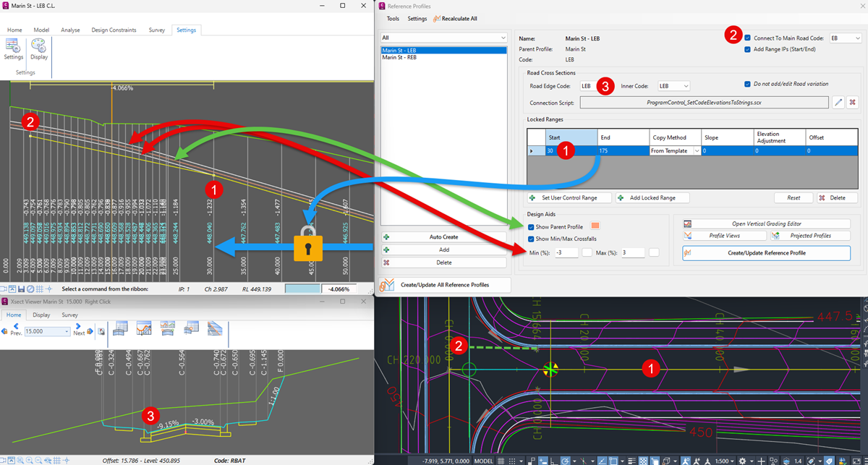Click annotation visibility icon in AutoCAD status bar
The image size is (868, 465).
pyautogui.click(x=685, y=459)
